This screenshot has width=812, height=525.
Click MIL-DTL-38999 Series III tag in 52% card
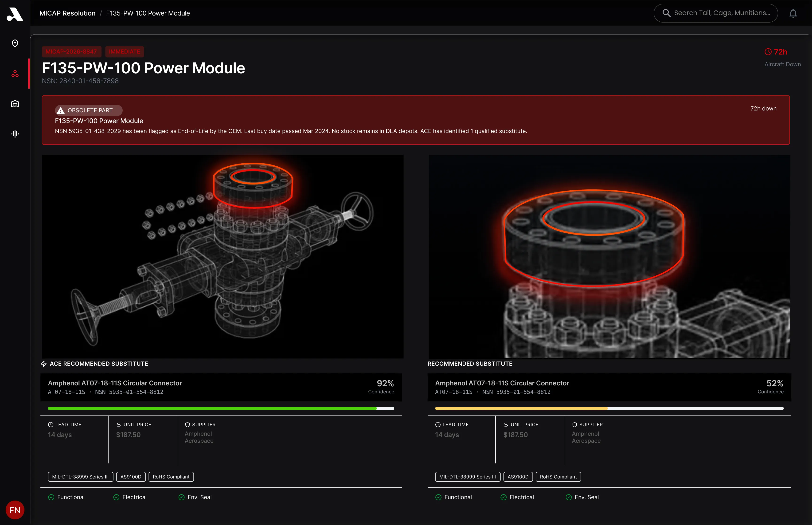[468, 477]
